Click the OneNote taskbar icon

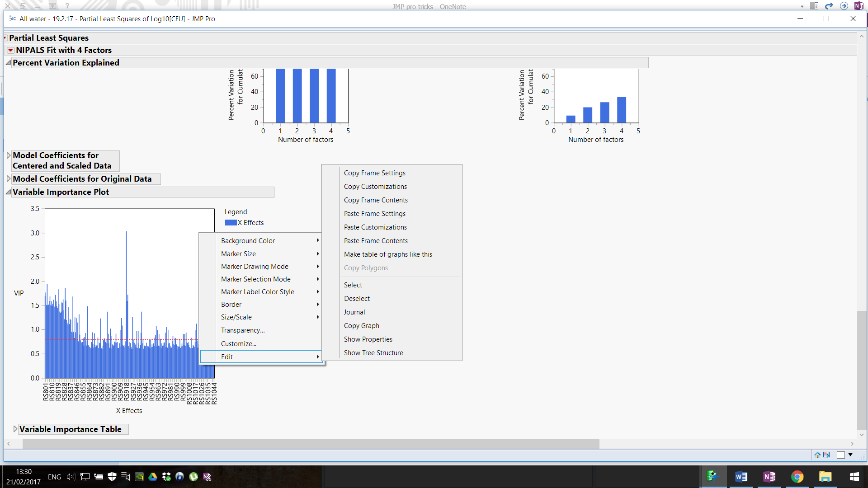click(x=769, y=477)
